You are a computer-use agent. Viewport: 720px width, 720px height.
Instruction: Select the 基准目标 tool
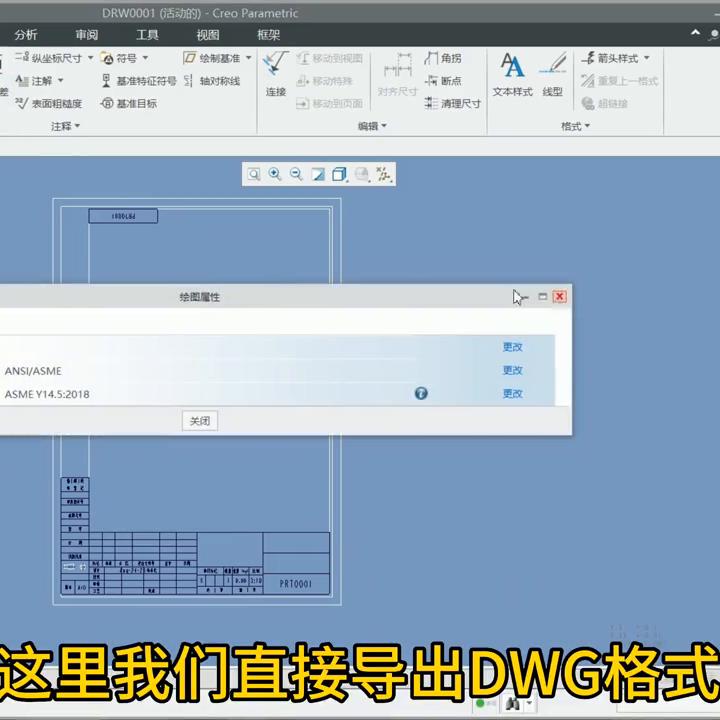[129, 104]
